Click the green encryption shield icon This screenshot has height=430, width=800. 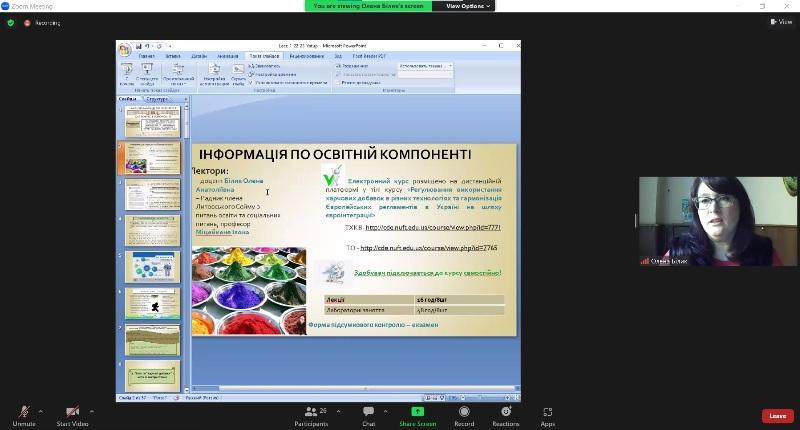point(10,22)
